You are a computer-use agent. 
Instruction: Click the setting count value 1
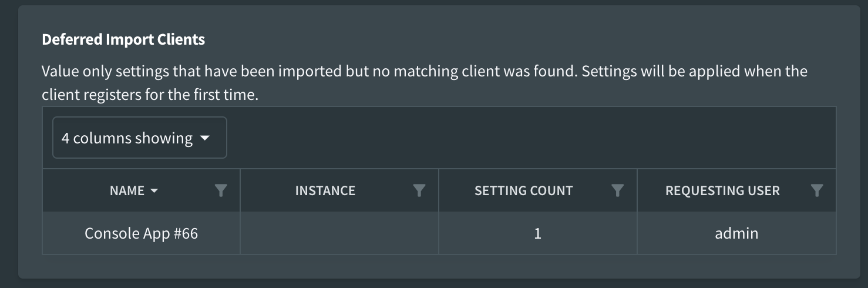click(537, 233)
